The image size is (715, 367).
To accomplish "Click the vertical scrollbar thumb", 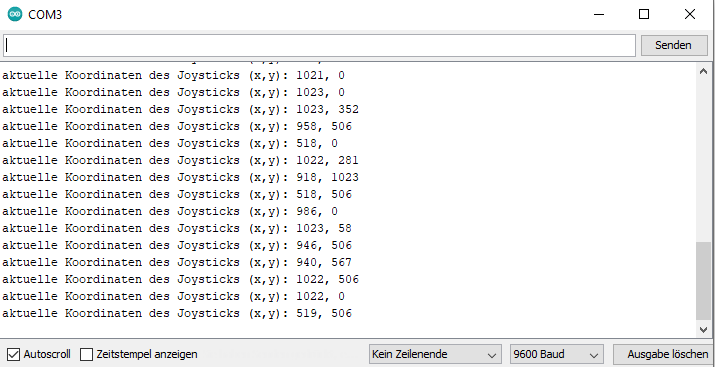I will [703, 281].
